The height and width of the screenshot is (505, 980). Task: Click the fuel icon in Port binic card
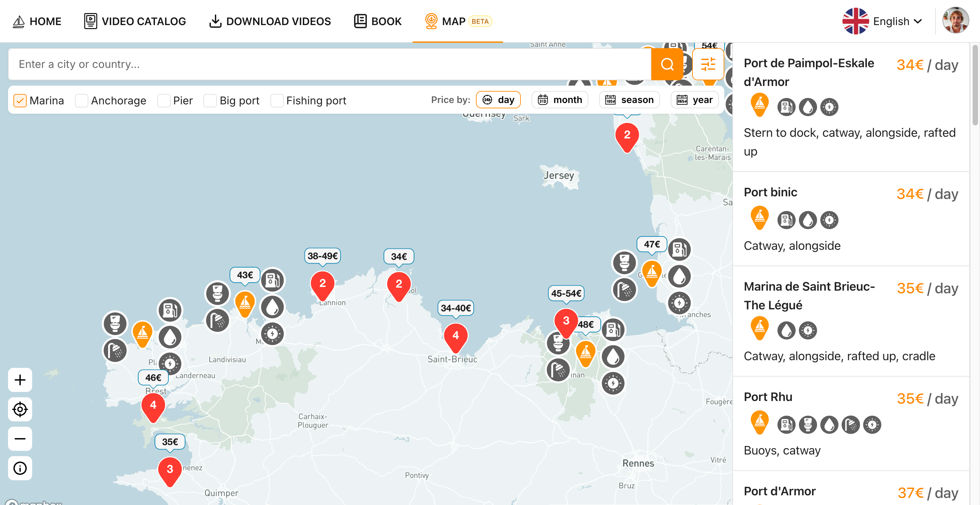[786, 220]
